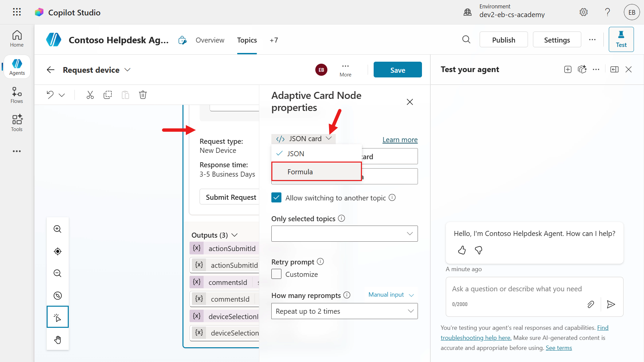
Task: Click the undo arrow icon
Action: (x=50, y=95)
